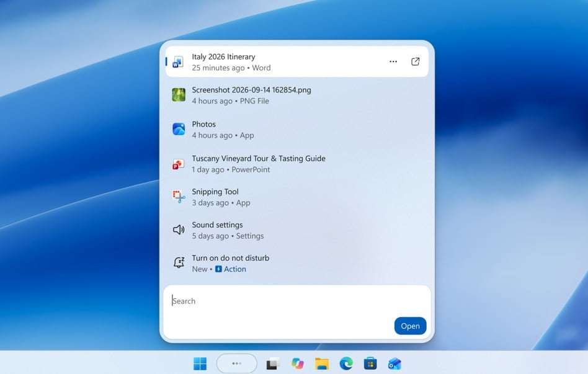Image resolution: width=588 pixels, height=374 pixels.
Task: Click the Snipping Tool scissors icon
Action: click(179, 197)
